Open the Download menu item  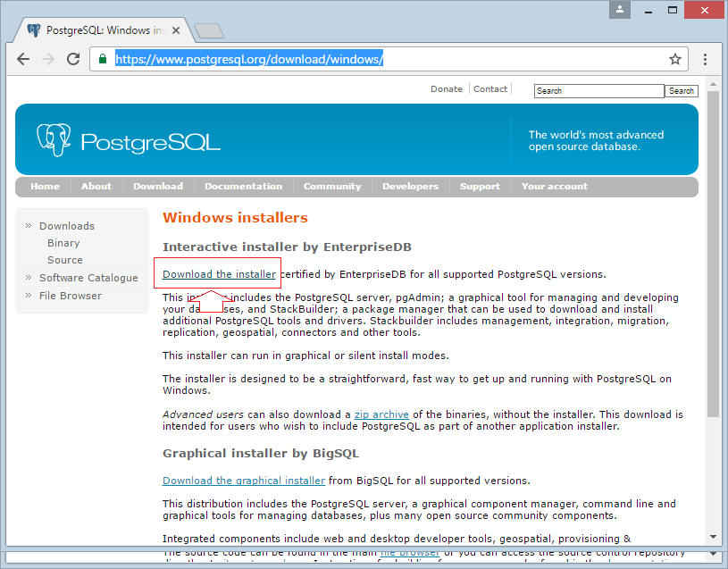pyautogui.click(x=158, y=186)
